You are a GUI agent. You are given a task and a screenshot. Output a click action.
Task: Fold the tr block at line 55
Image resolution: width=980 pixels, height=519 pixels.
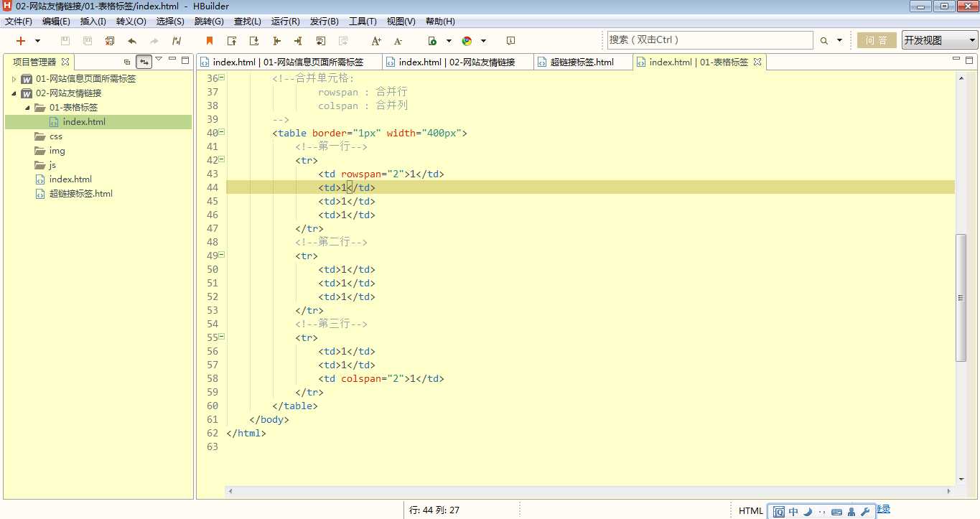[x=222, y=337]
